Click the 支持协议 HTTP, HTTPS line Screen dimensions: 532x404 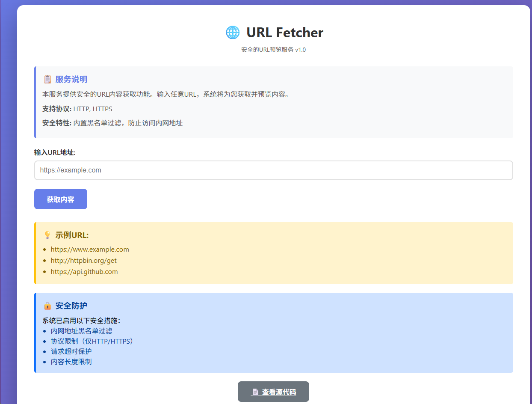(77, 109)
